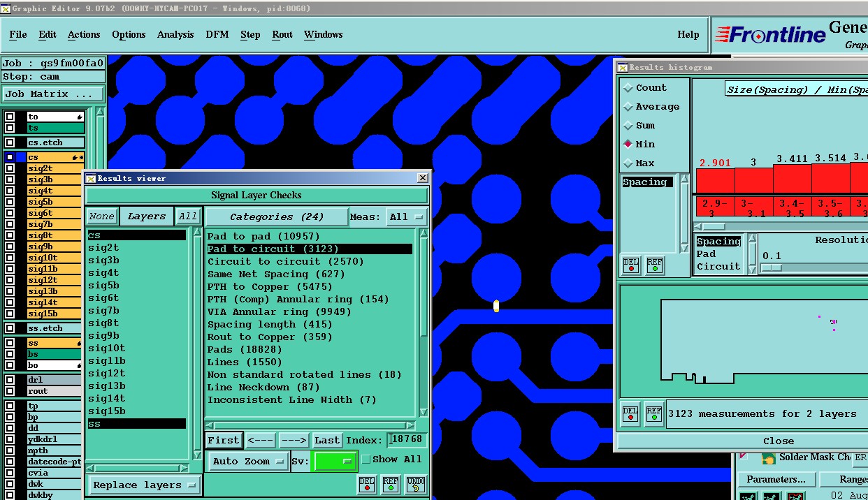Open the Auto Zoom dropdown
Screen dimensions: 868x500
(x=249, y=461)
